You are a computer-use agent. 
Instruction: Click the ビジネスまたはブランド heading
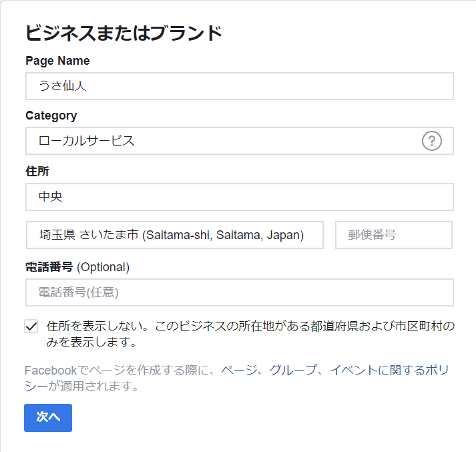click(x=124, y=33)
